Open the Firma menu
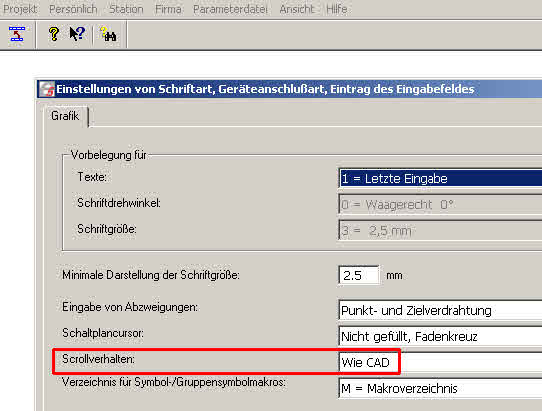This screenshot has height=411, width=542. point(168,9)
